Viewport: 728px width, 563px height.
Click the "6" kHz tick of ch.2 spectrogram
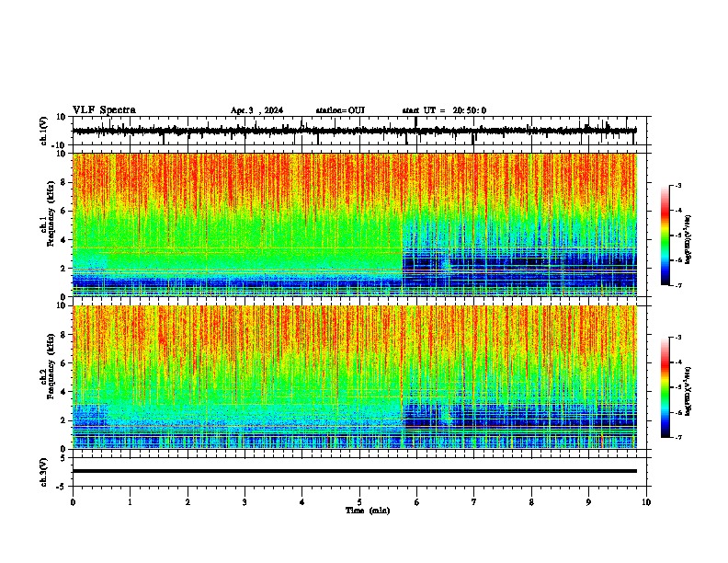tap(63, 363)
